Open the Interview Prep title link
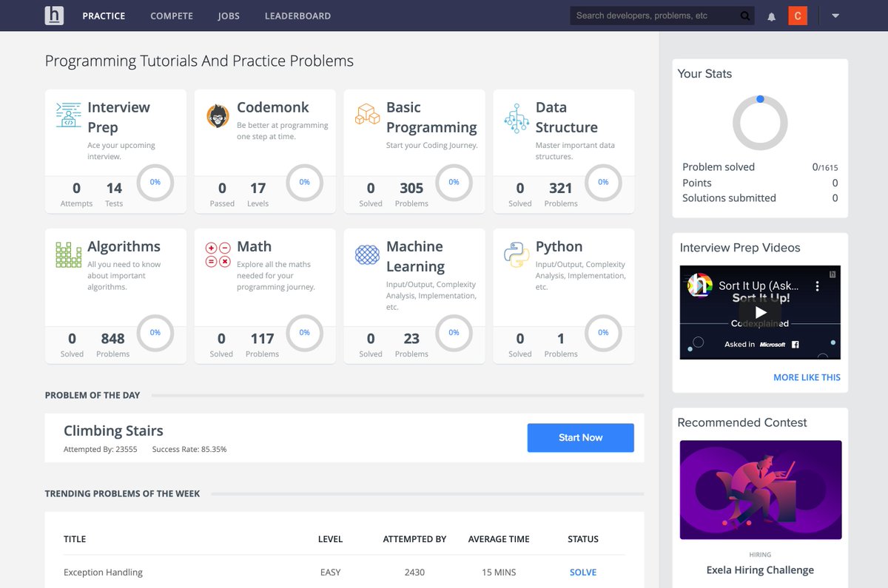Viewport: 888px width, 588px height. click(118, 117)
